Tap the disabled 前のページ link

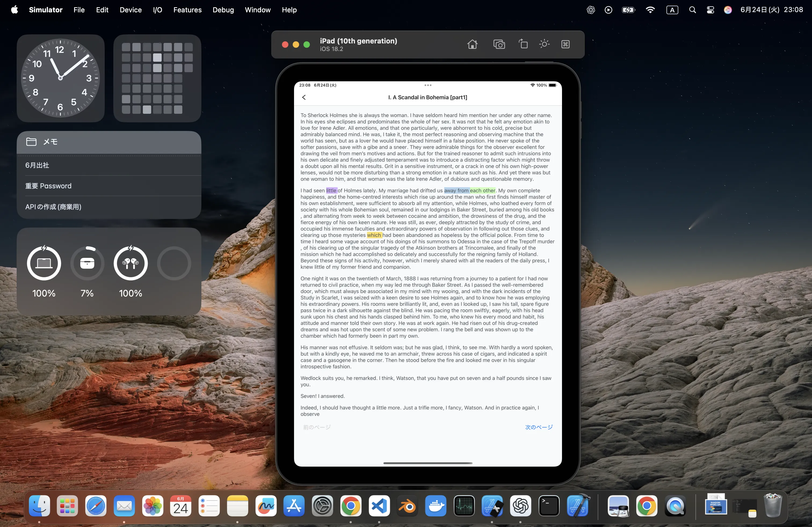point(317,427)
